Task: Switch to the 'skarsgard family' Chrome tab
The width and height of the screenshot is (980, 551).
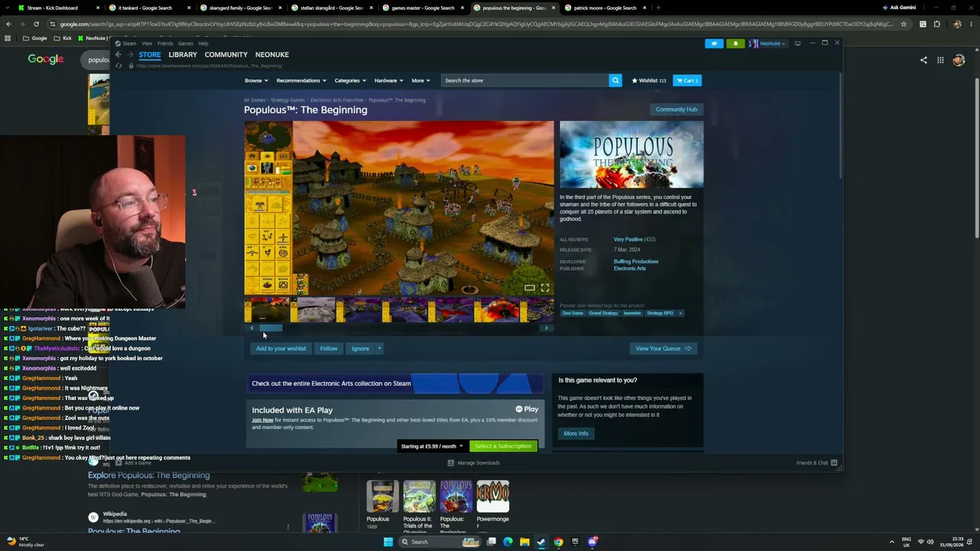Action: (x=240, y=8)
